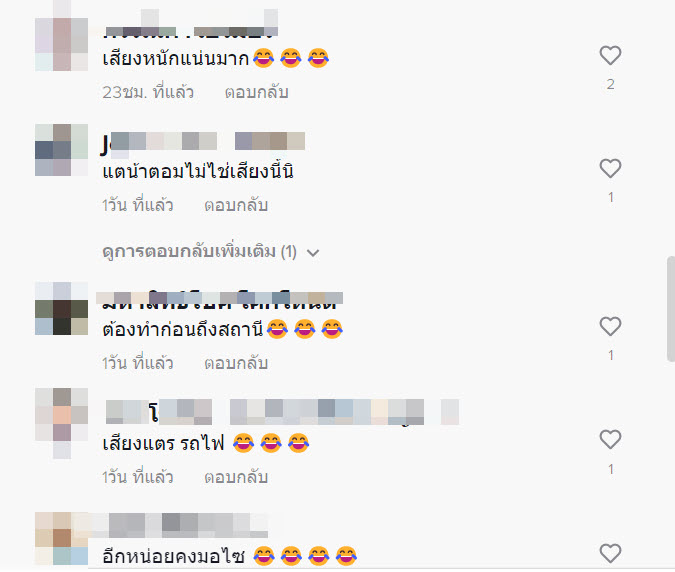Open avatar of user starting with J

pos(62,150)
